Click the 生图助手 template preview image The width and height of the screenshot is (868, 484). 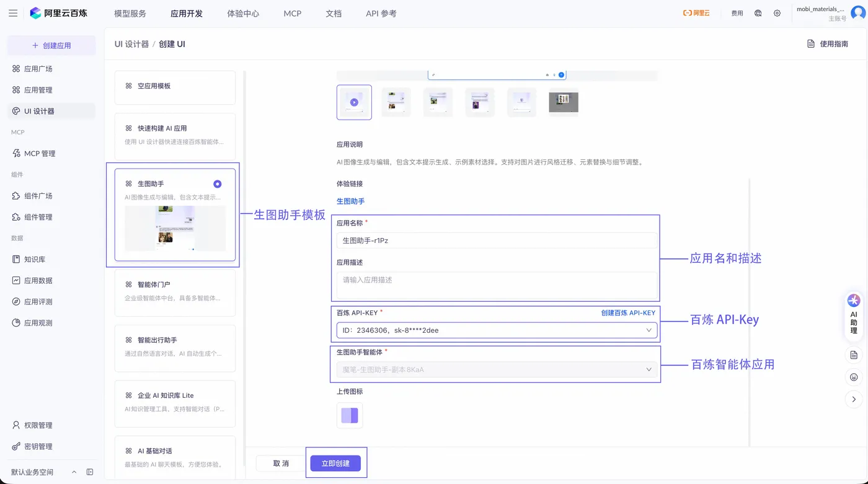coord(175,229)
